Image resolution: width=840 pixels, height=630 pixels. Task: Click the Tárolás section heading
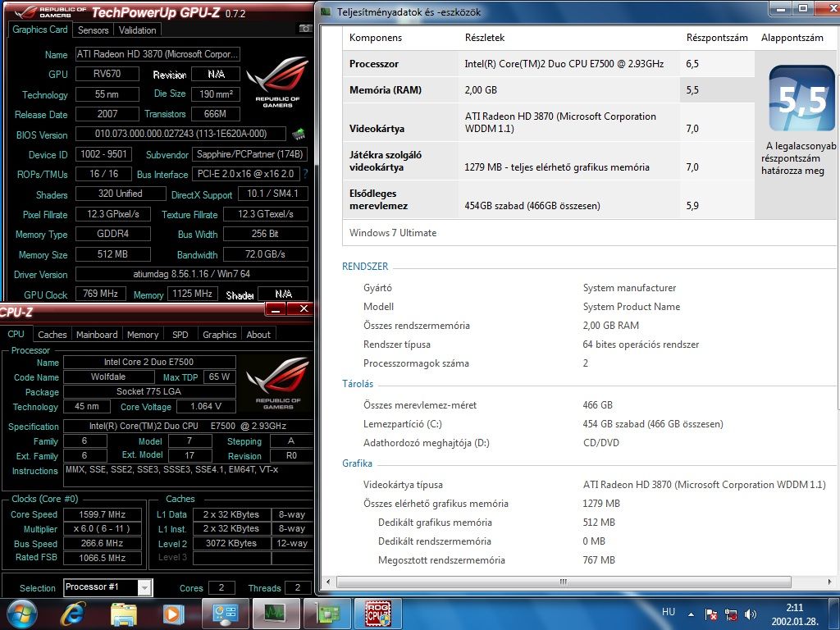(x=358, y=384)
